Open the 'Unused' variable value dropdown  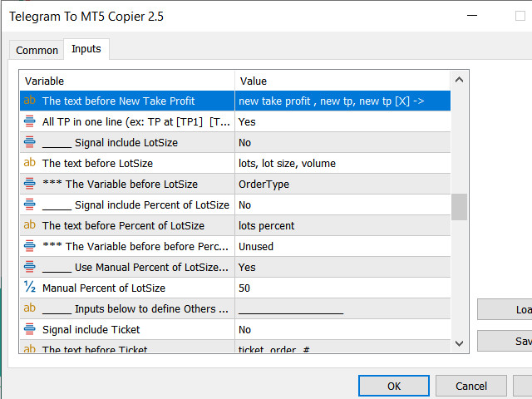[x=341, y=246]
